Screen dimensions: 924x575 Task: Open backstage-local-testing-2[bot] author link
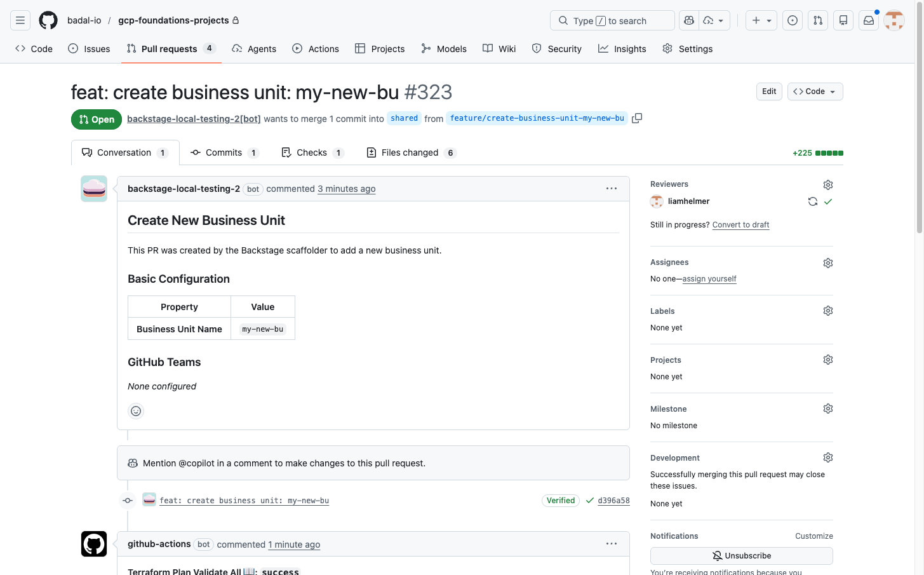(194, 119)
